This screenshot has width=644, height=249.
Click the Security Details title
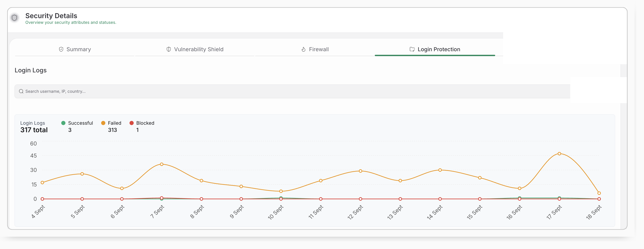click(x=51, y=16)
